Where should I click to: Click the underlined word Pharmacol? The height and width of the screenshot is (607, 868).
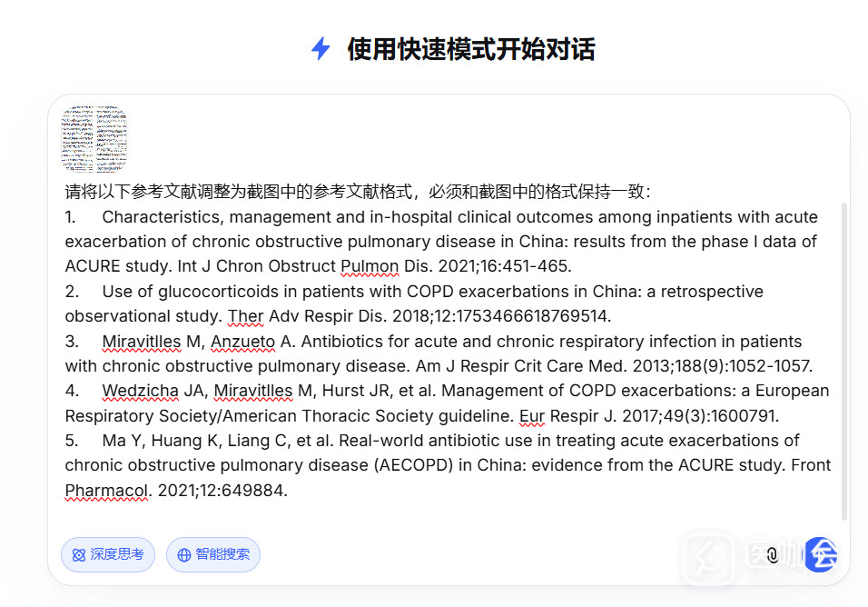(x=106, y=491)
